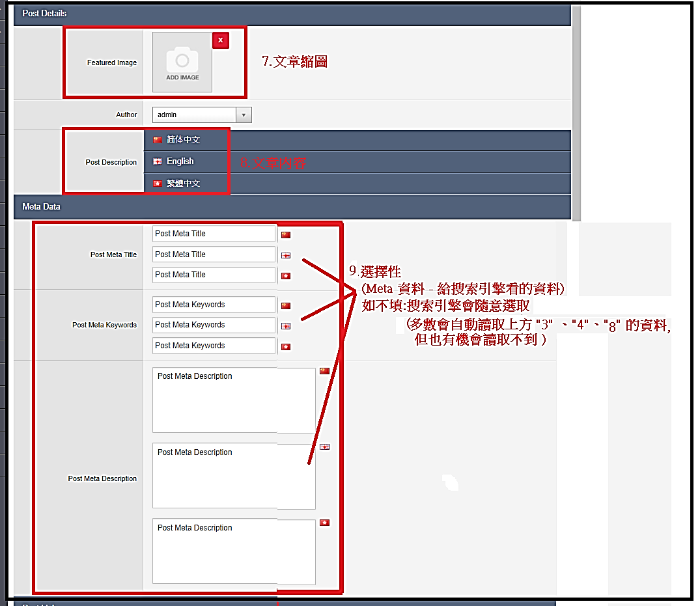Image resolution: width=700 pixels, height=606 pixels.
Task: Click the camera Add Image icon
Action: pos(182,62)
